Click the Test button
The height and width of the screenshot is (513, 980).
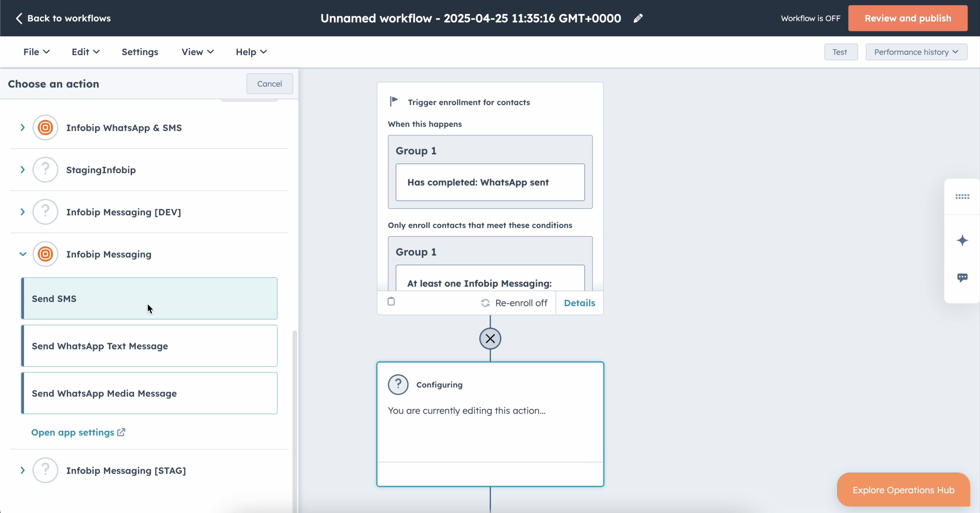[x=841, y=52]
